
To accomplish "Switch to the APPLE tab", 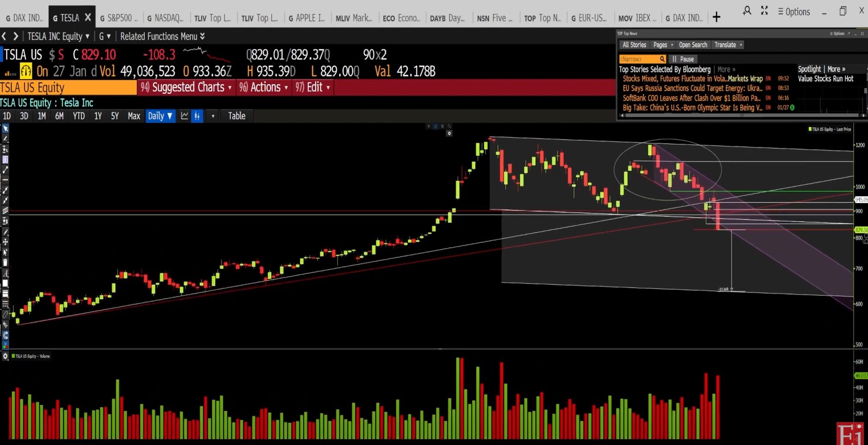I will 307,18.
